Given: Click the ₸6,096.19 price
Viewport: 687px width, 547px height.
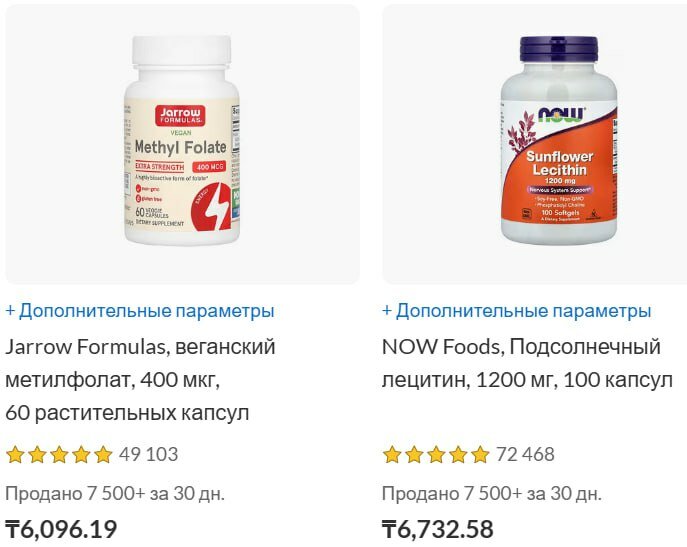Looking at the screenshot, I should click(x=61, y=529).
